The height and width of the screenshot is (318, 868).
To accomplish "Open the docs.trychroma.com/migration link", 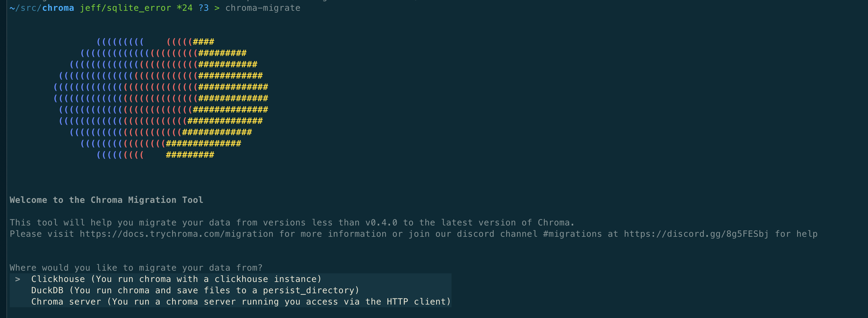I will click(176, 234).
